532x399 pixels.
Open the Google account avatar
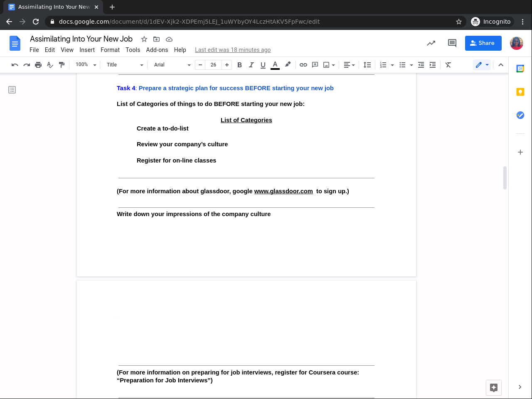517,43
